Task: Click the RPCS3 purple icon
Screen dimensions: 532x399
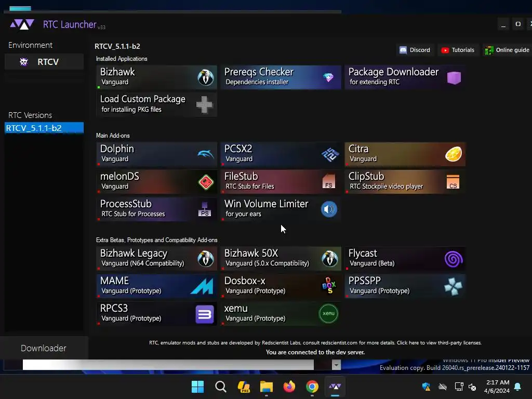Action: click(x=205, y=314)
